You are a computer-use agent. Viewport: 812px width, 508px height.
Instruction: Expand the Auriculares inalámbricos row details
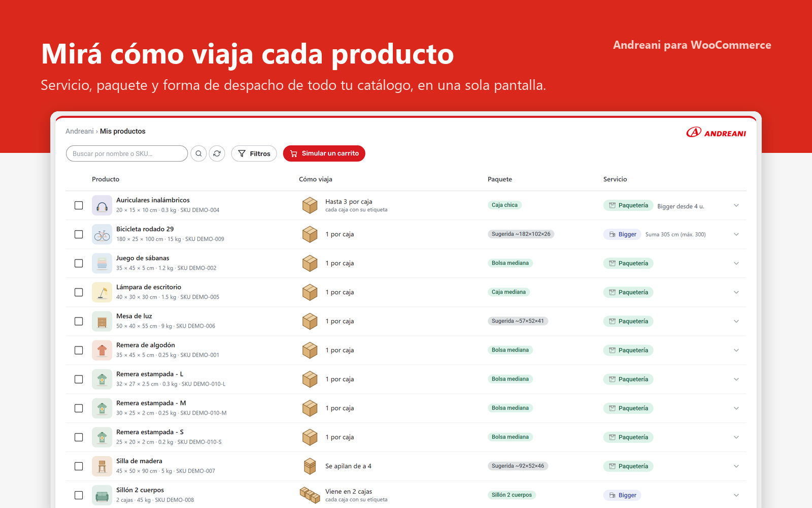(x=736, y=205)
